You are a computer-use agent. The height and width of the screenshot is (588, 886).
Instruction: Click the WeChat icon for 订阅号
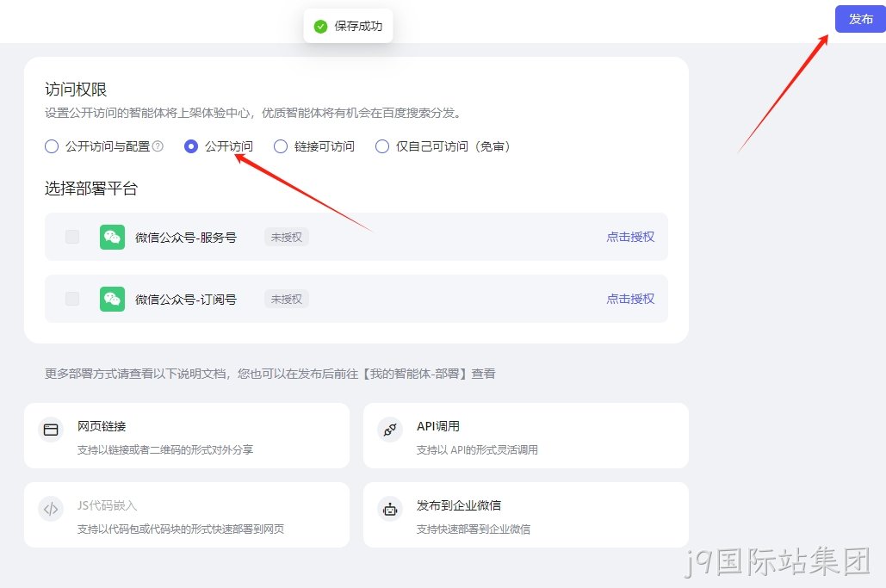(113, 298)
